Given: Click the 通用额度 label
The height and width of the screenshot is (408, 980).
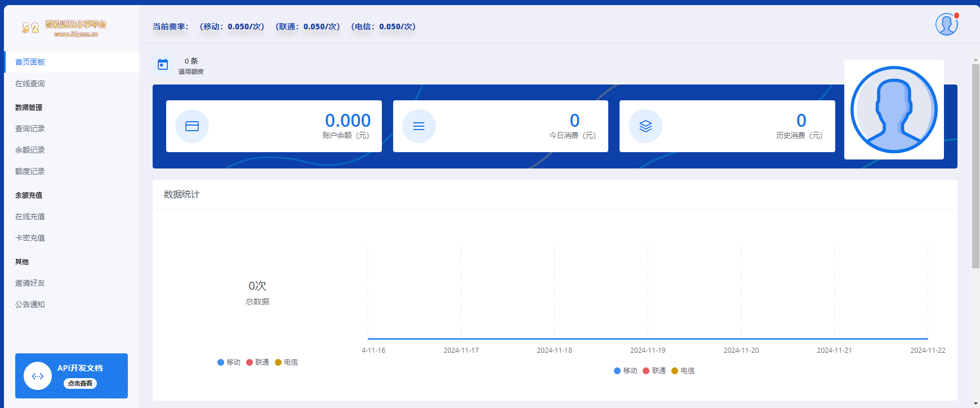Looking at the screenshot, I should (191, 72).
